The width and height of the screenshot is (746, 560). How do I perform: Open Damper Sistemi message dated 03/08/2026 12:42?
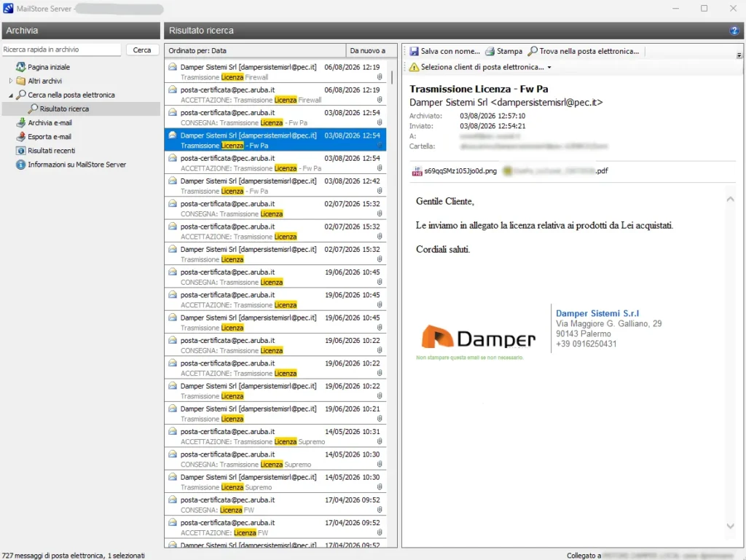point(275,186)
